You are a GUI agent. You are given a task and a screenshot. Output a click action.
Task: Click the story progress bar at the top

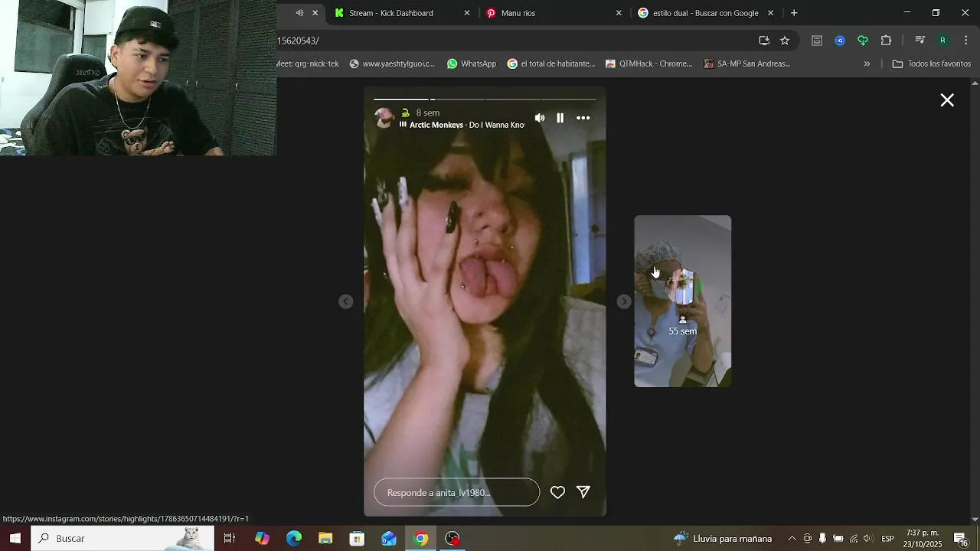pyautogui.click(x=485, y=99)
